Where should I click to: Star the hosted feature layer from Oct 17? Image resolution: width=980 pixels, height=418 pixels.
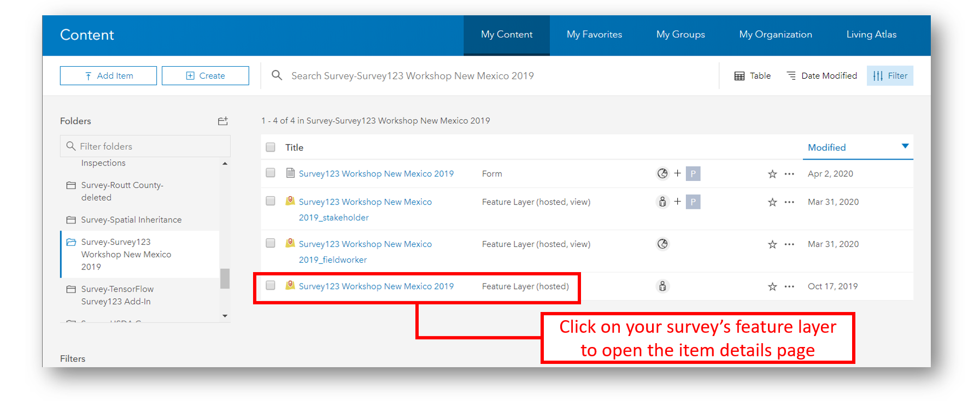[x=772, y=286]
